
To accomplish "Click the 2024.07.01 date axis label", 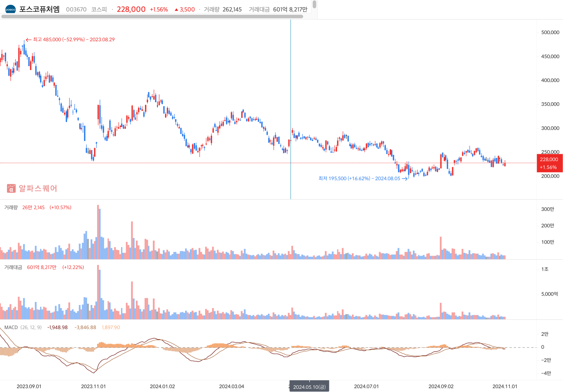I will pos(366,387).
